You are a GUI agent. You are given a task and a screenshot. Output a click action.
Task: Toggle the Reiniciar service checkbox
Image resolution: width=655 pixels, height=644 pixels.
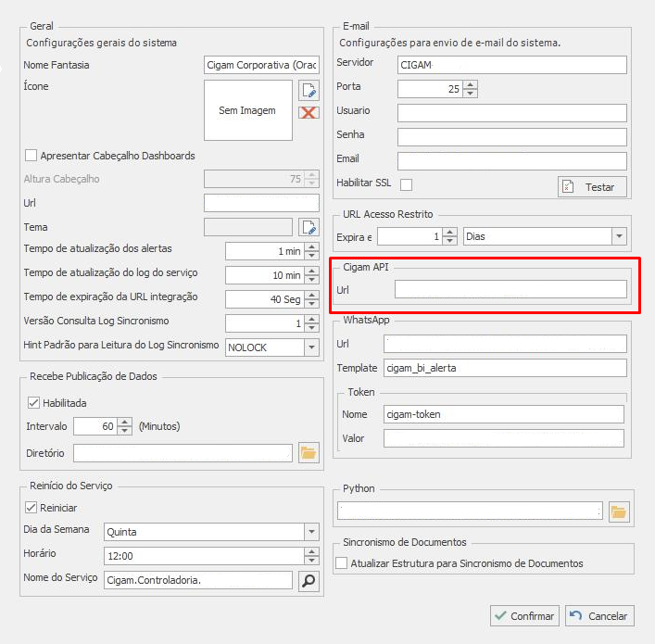pos(31,508)
